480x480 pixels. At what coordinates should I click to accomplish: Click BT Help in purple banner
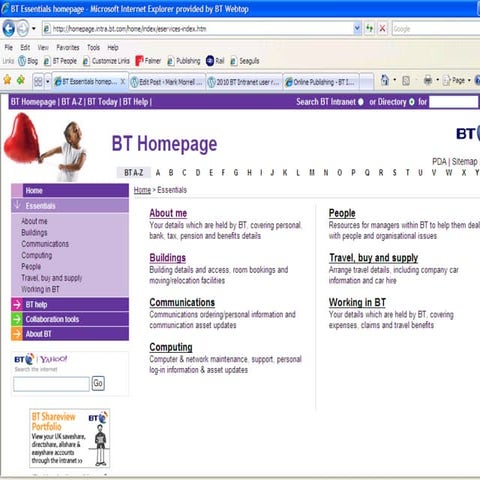[135, 102]
